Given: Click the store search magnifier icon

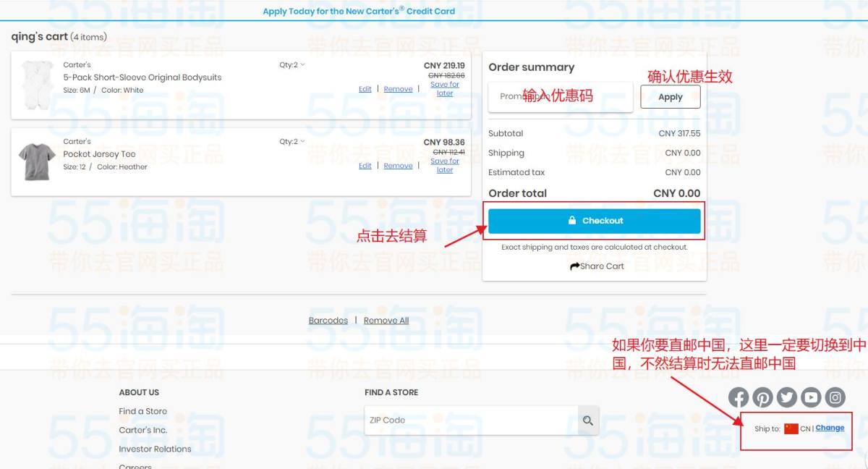Looking at the screenshot, I should (588, 421).
